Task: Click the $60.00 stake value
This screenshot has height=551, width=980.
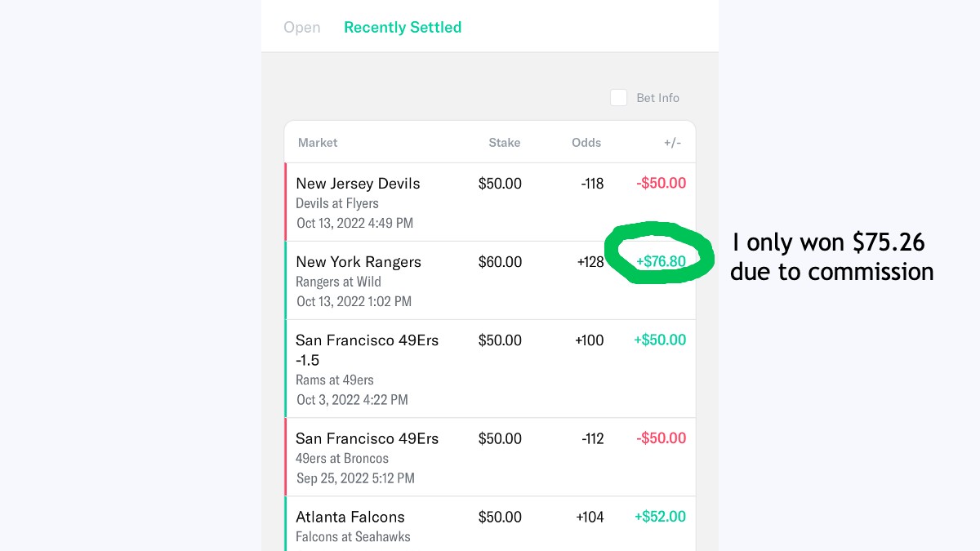Action: 500,262
